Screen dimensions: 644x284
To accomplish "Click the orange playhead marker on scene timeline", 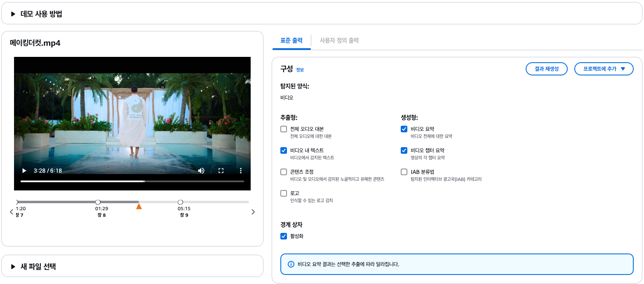I will 139,206.
